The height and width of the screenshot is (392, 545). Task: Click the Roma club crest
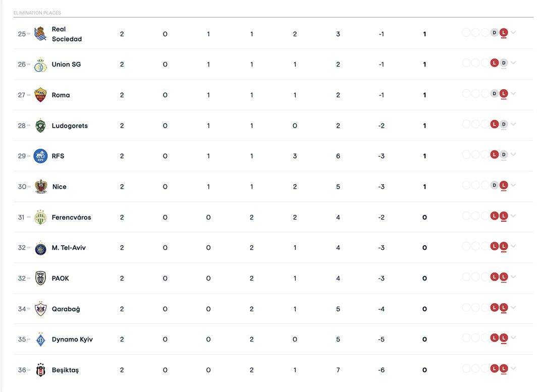tap(40, 95)
